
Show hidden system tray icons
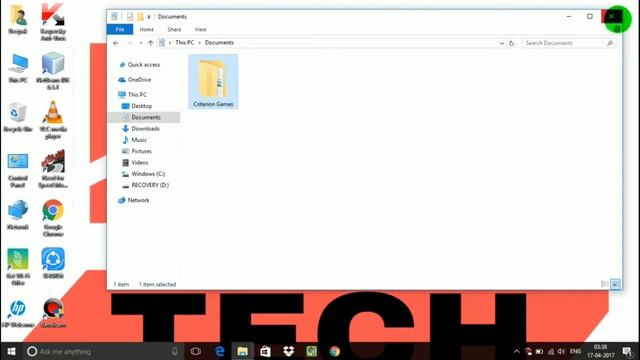click(516, 351)
